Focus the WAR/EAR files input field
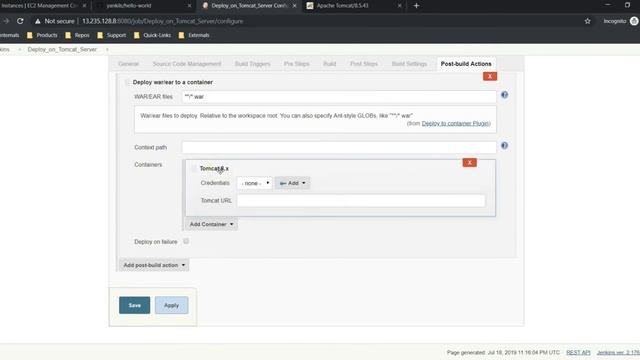Image resolution: width=640 pixels, height=360 pixels. (339, 97)
